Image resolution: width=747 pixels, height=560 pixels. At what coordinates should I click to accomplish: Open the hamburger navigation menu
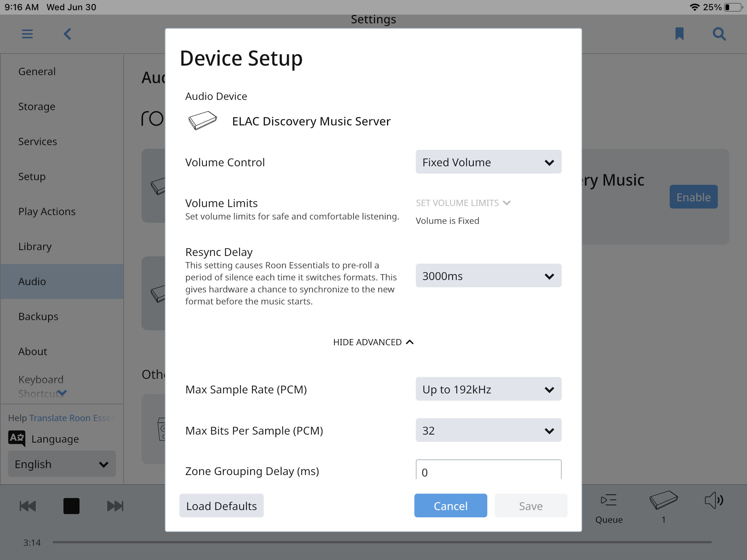click(27, 34)
